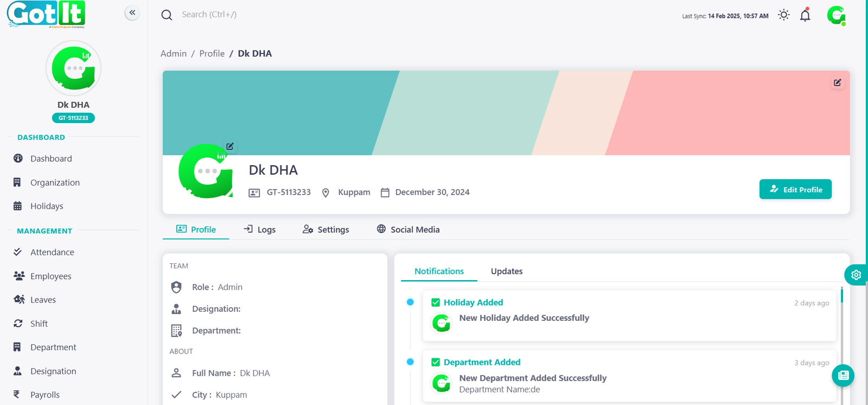The width and height of the screenshot is (868, 405).
Task: Switch to the Logs tab
Action: tap(259, 230)
